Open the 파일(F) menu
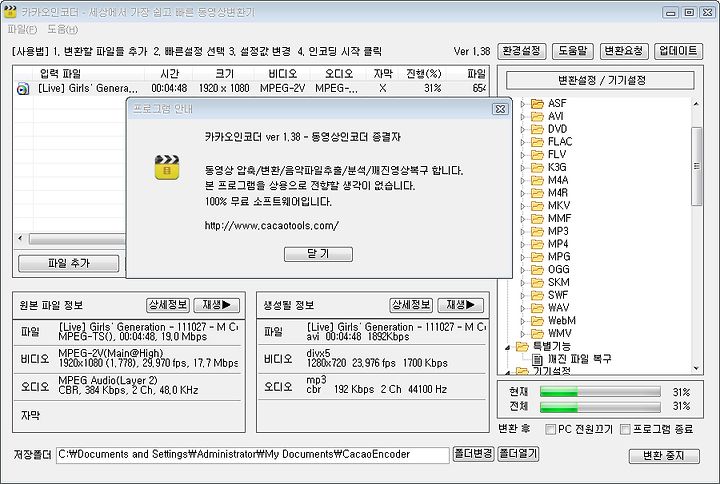 pos(22,29)
